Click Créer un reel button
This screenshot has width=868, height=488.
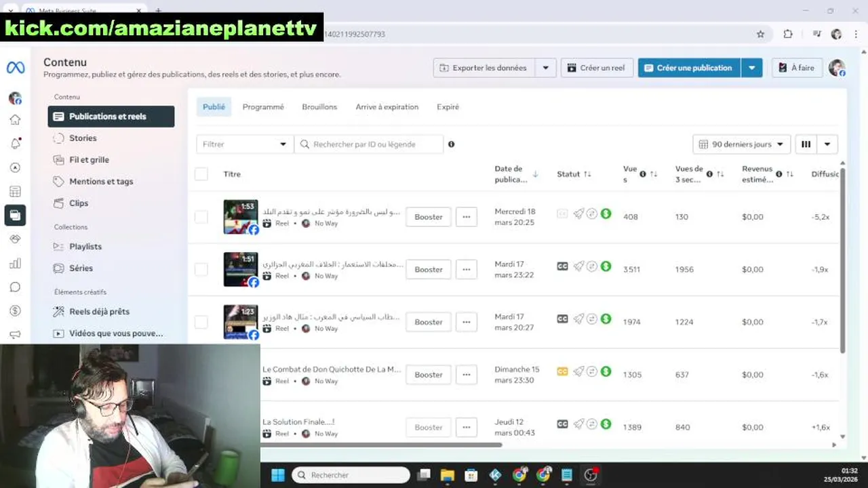[597, 68]
